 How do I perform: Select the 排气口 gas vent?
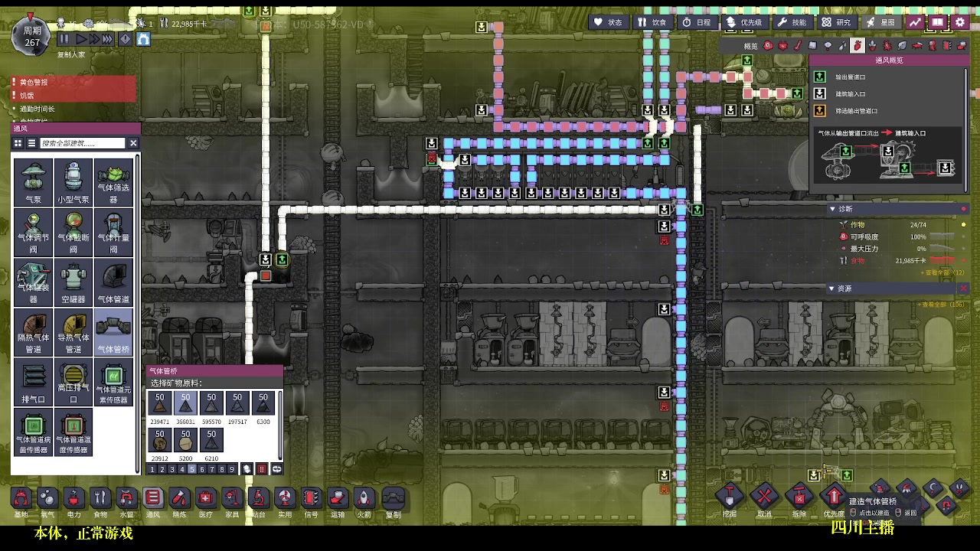tap(34, 382)
